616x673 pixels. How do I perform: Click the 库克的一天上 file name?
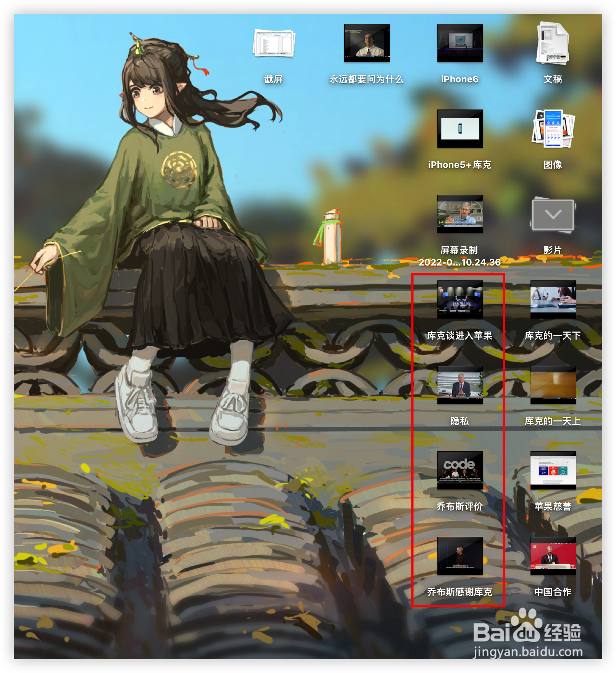pos(553,421)
